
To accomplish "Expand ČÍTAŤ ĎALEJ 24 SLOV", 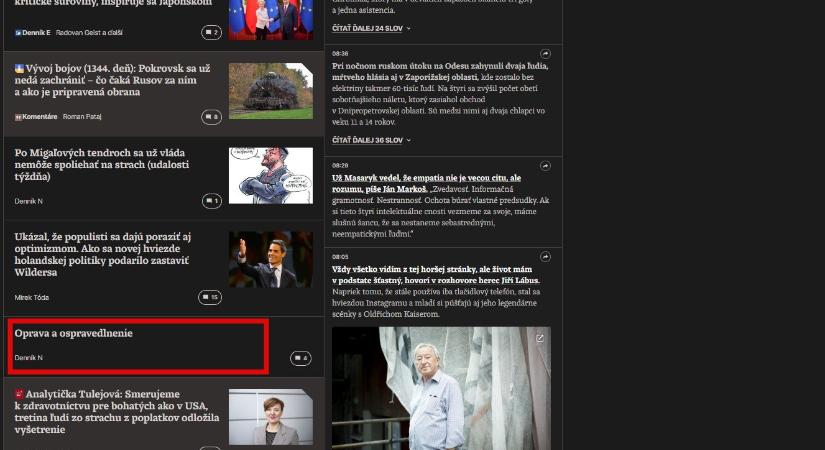I will click(371, 28).
